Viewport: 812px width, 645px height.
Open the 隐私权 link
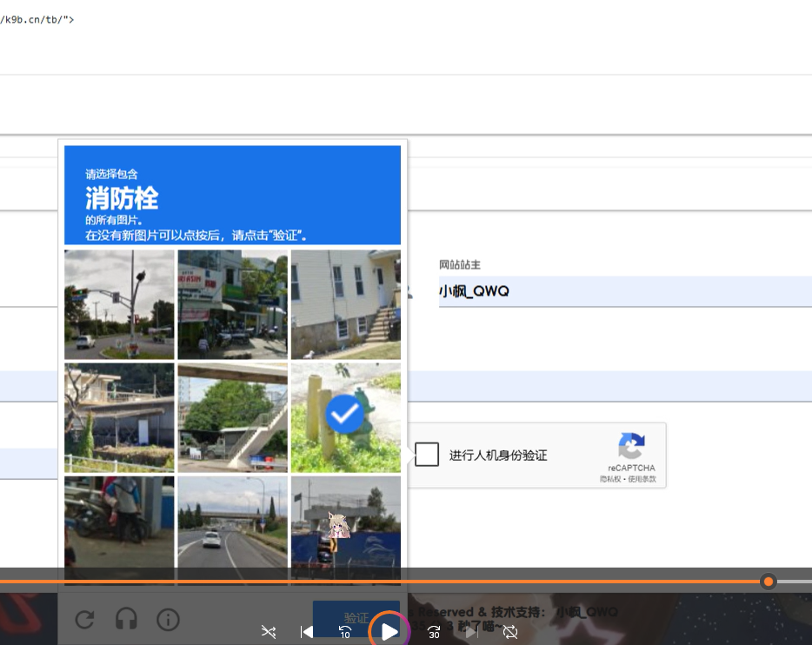click(610, 480)
